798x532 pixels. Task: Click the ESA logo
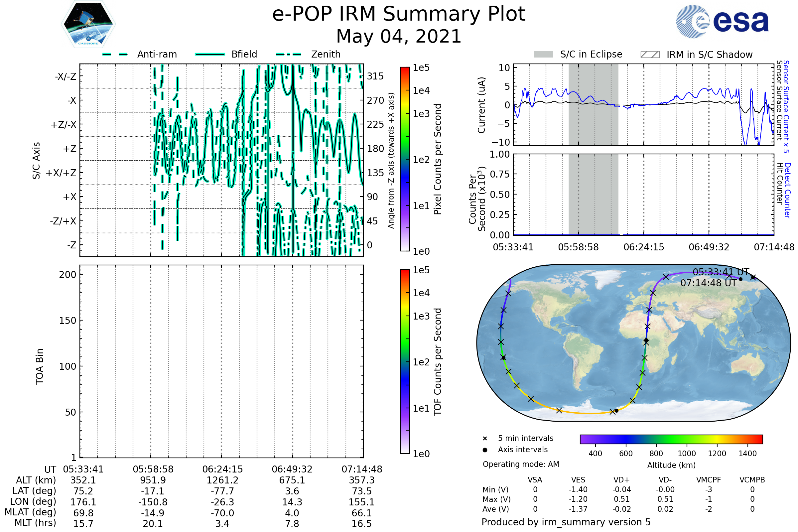pyautogui.click(x=722, y=21)
